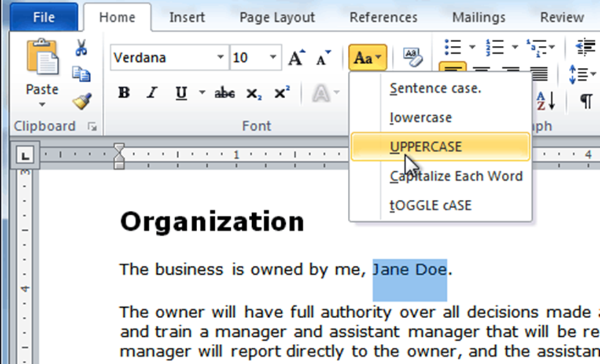Open the Verdana font name dropdown
The image size is (600, 364).
220,58
